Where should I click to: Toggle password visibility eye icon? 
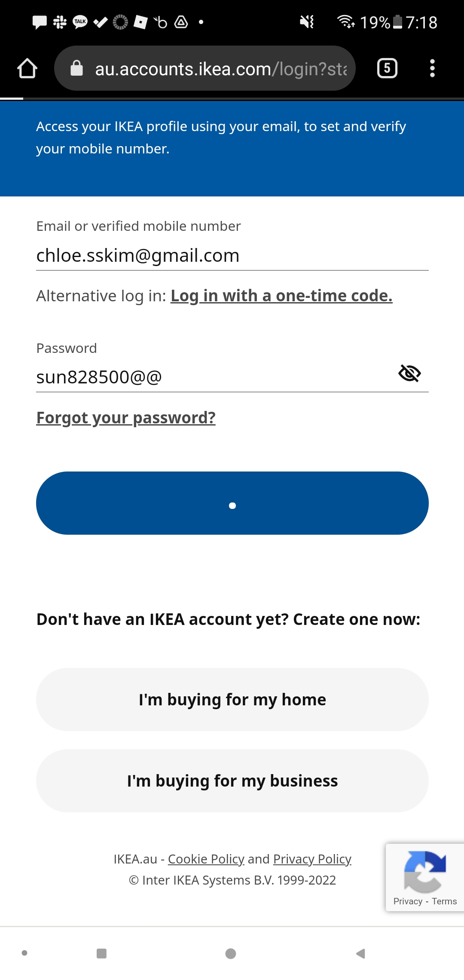409,373
